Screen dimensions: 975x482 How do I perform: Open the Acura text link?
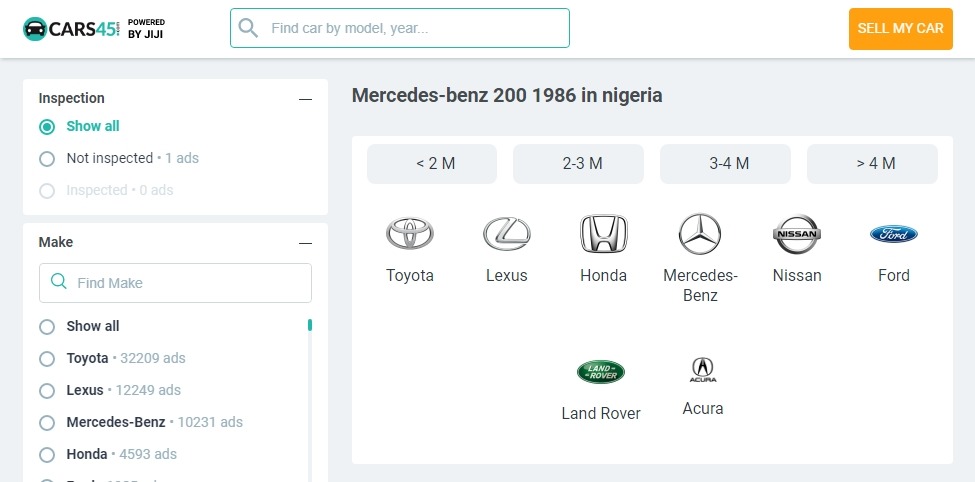703,409
